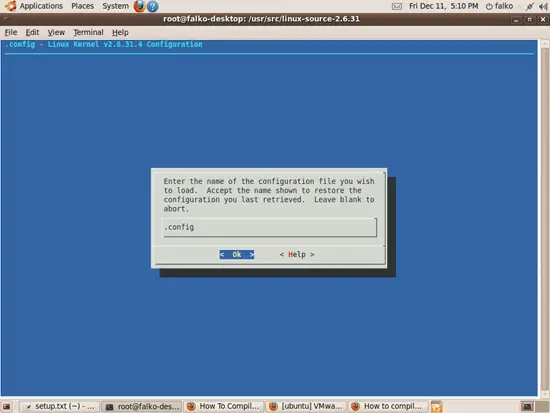Click scrollbar up arrow in terminal
The image size is (550, 413).
[x=544, y=44]
